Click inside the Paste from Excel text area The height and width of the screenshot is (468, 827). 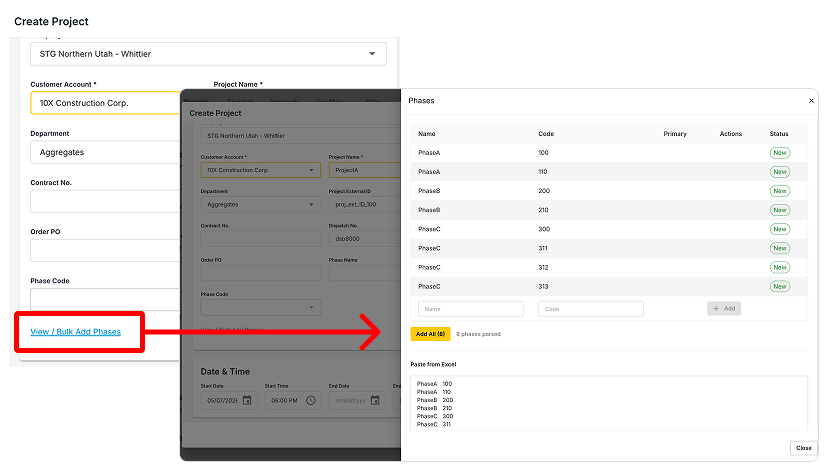(609, 404)
